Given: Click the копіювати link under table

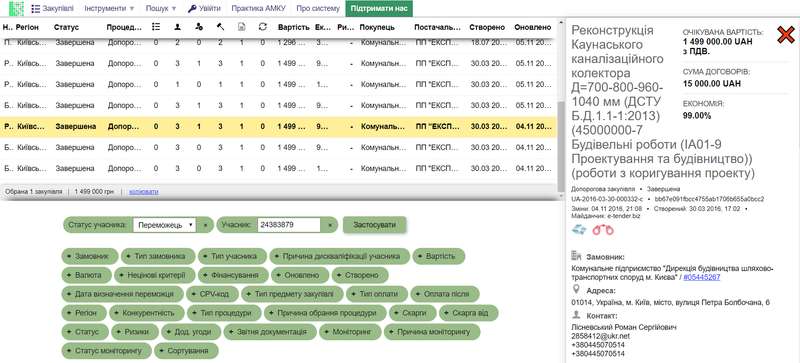Looking at the screenshot, I should [x=144, y=191].
